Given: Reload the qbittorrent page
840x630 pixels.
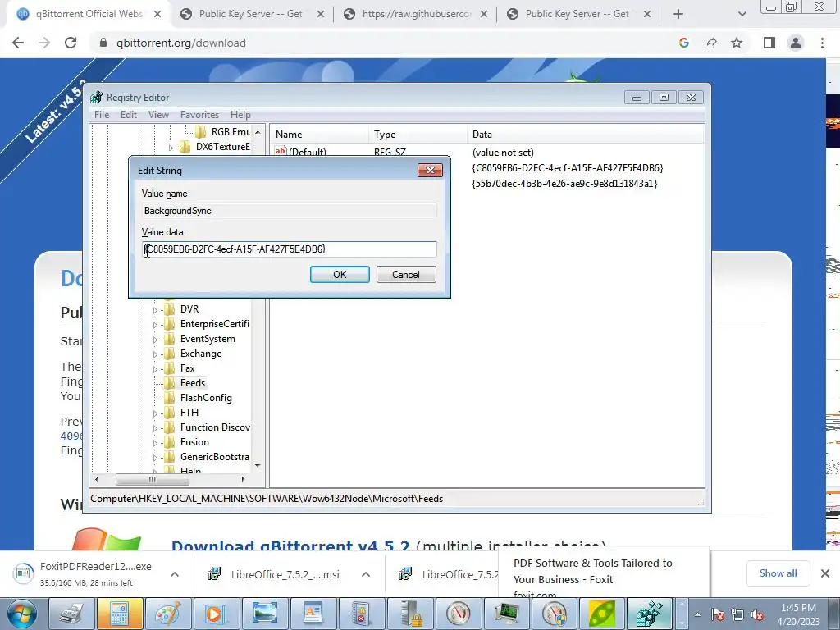Looking at the screenshot, I should [71, 43].
